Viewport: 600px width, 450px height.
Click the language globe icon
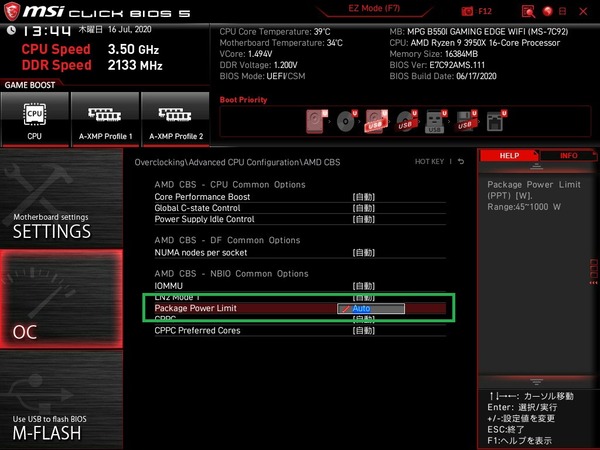549,10
